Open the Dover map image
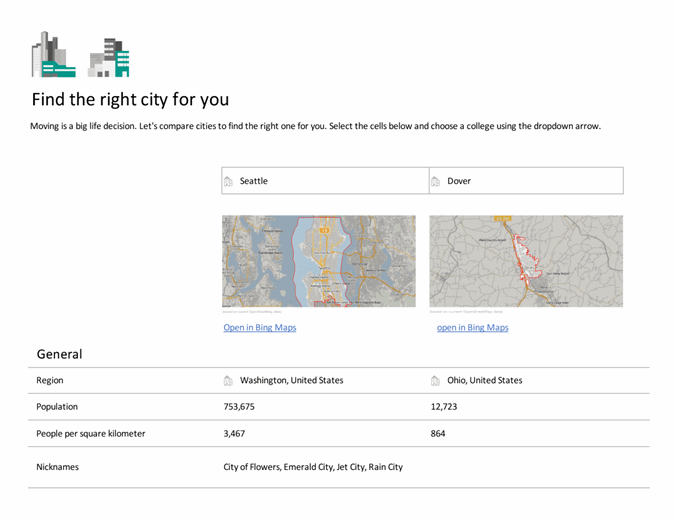 526,261
